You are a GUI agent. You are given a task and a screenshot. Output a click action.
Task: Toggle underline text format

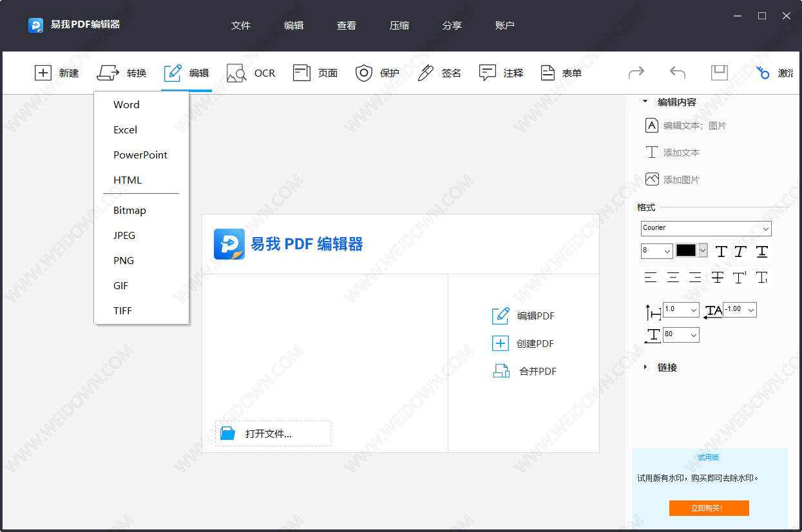(762, 251)
